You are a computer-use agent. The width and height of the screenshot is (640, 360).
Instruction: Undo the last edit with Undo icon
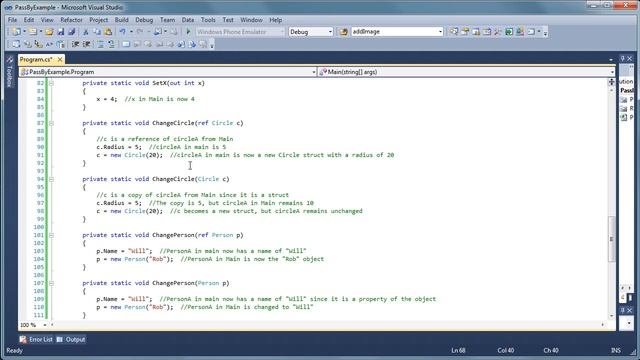tap(122, 32)
